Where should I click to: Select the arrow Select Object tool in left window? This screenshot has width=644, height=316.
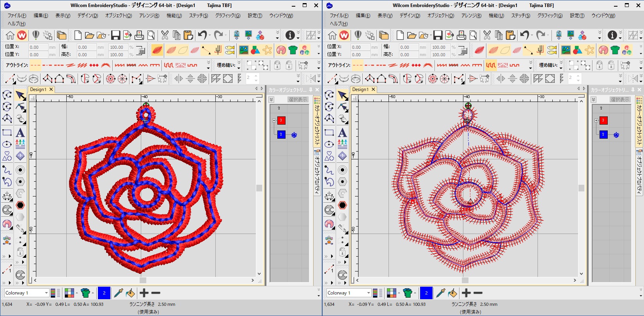[x=20, y=95]
